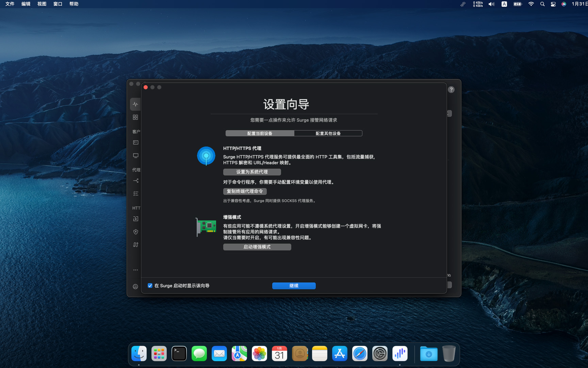Open the 帮助 menu
The width and height of the screenshot is (588, 368).
74,4
